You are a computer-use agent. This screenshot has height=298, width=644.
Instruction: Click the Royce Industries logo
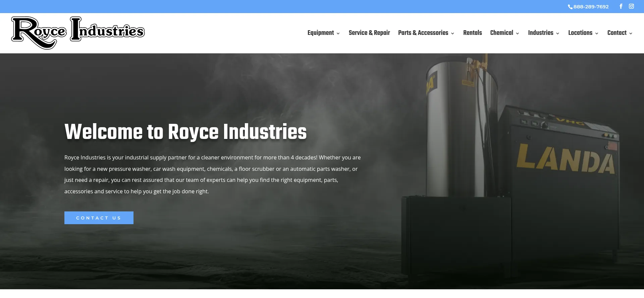[78, 33]
